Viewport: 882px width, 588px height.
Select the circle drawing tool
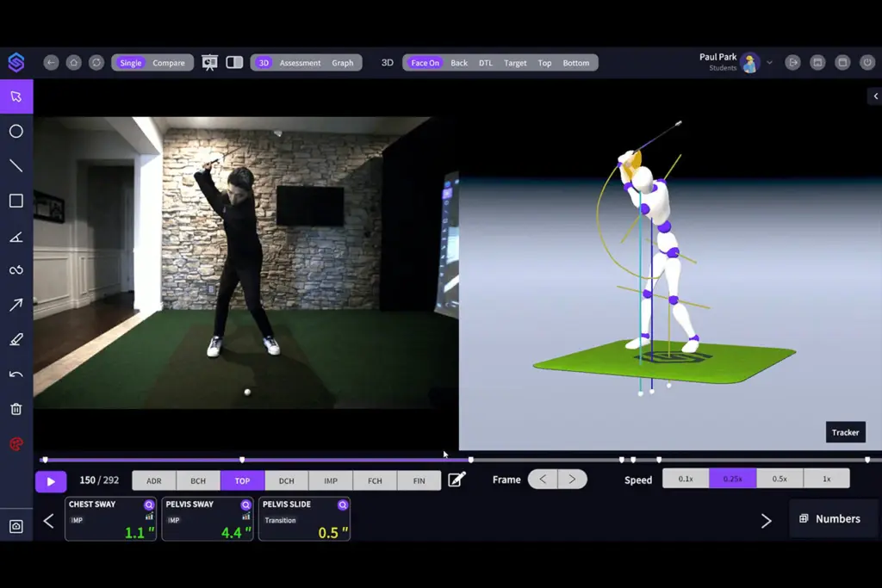coord(16,132)
